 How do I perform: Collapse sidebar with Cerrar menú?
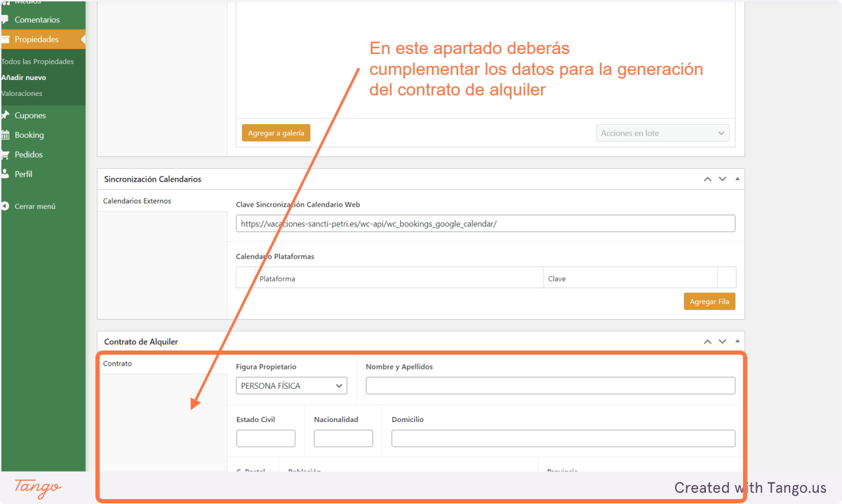point(35,207)
